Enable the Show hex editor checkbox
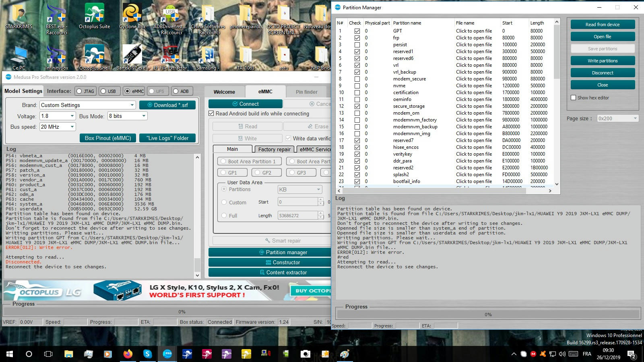This screenshot has height=362, width=644. (x=574, y=98)
